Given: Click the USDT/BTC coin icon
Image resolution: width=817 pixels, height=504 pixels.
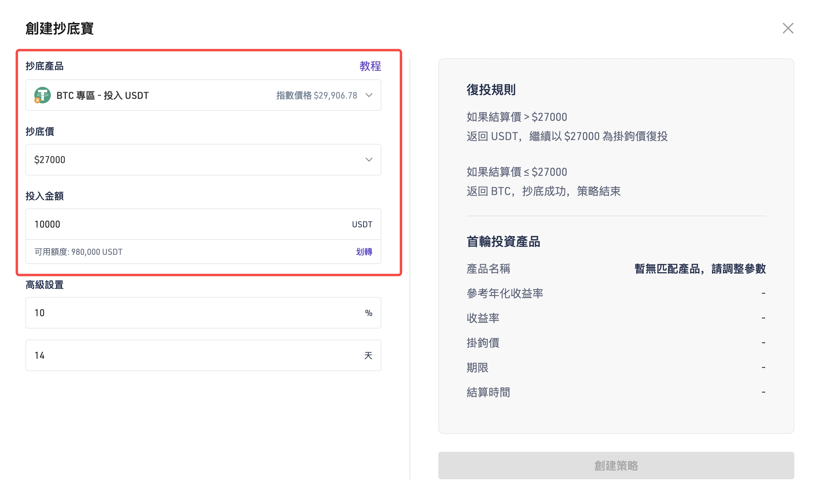Looking at the screenshot, I should [42, 95].
